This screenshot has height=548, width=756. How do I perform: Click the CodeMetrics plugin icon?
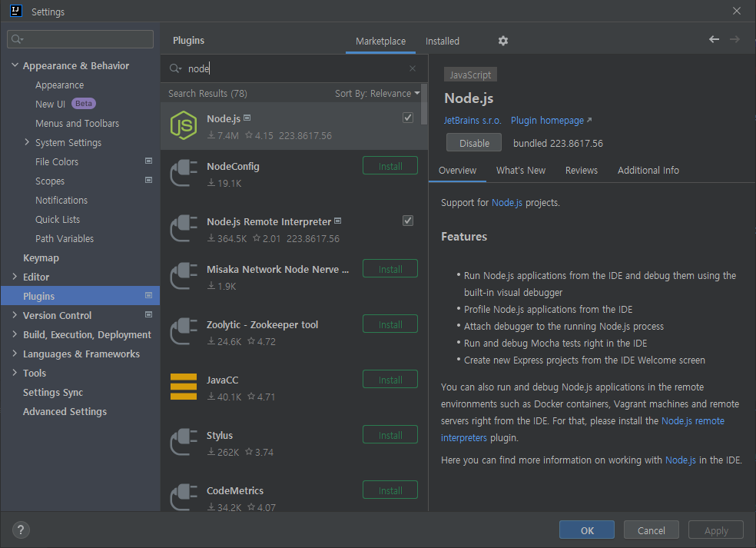(x=183, y=497)
